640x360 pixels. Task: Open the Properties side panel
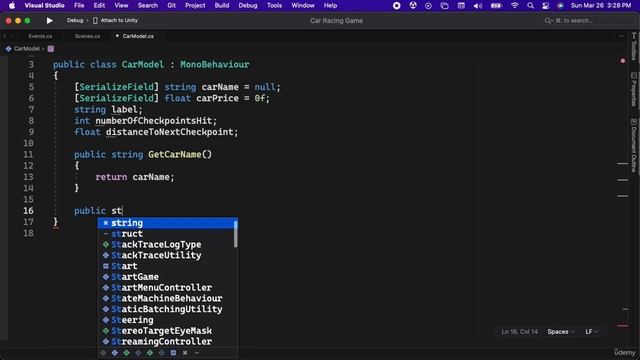pos(634,90)
